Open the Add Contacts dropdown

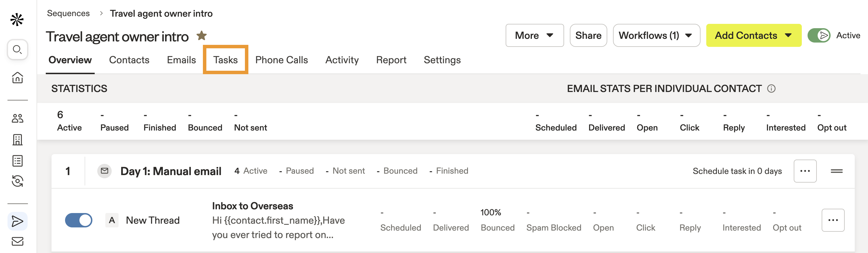pyautogui.click(x=754, y=35)
